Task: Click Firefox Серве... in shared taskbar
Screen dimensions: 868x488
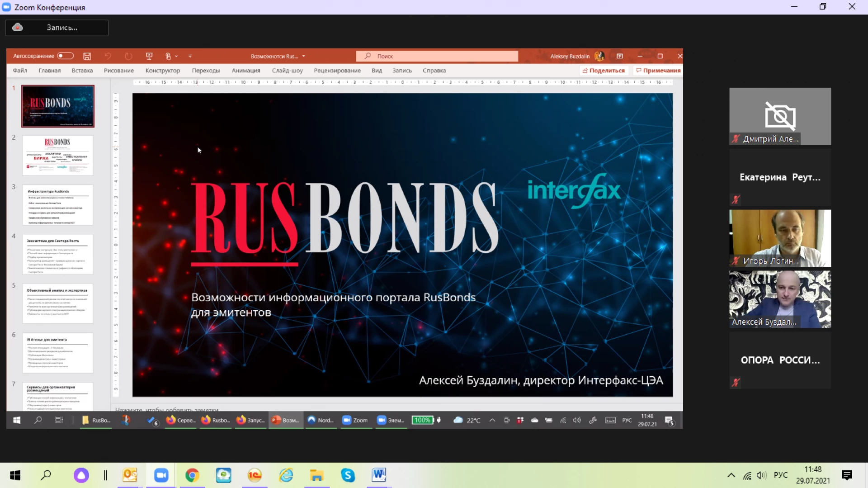Action: point(181,420)
